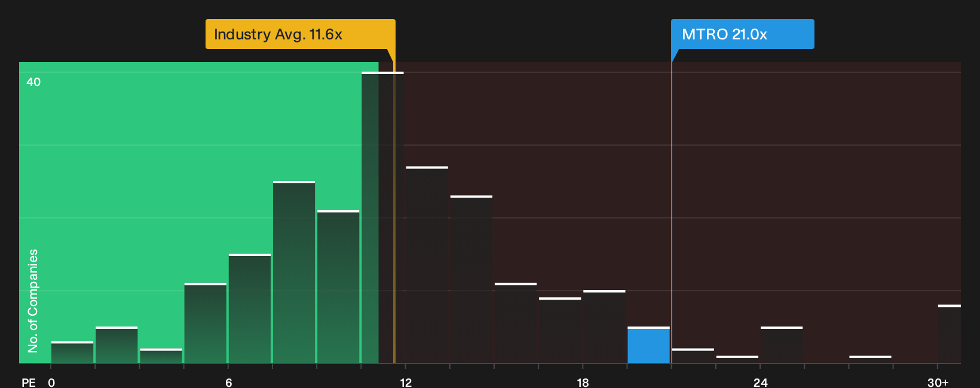Select the bar beginning at PE 18

tap(604, 327)
